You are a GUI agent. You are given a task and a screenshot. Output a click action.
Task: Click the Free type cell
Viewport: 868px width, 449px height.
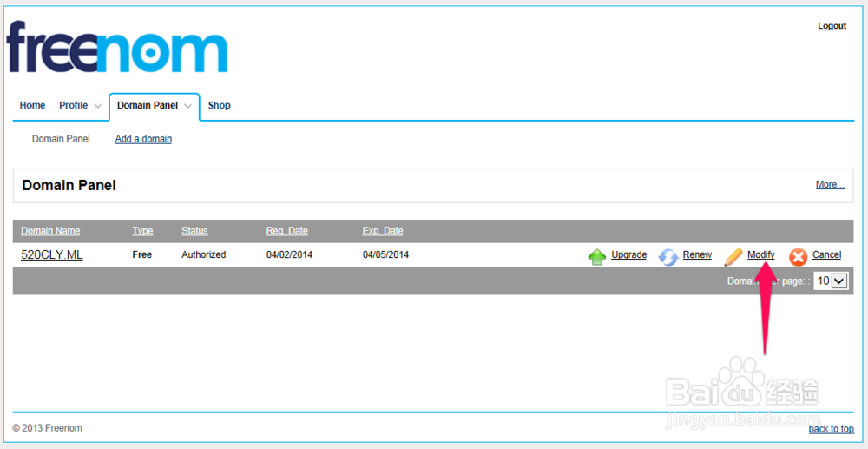[x=142, y=254]
